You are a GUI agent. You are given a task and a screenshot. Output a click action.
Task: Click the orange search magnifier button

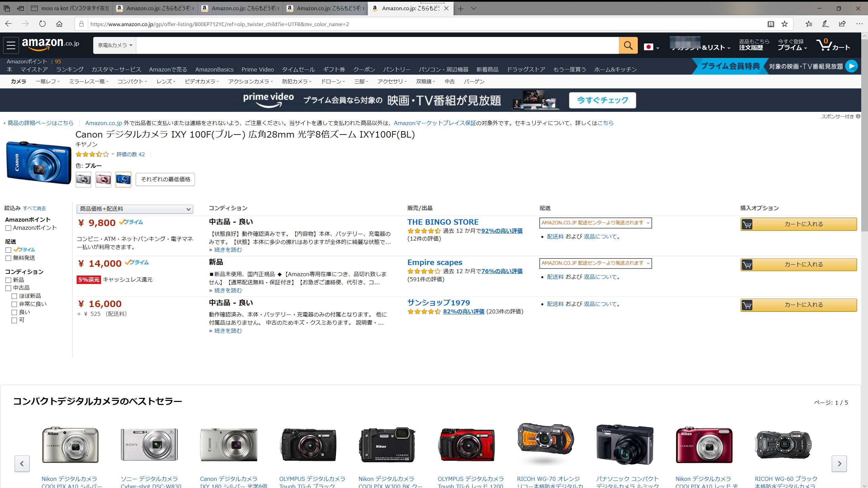pyautogui.click(x=628, y=45)
